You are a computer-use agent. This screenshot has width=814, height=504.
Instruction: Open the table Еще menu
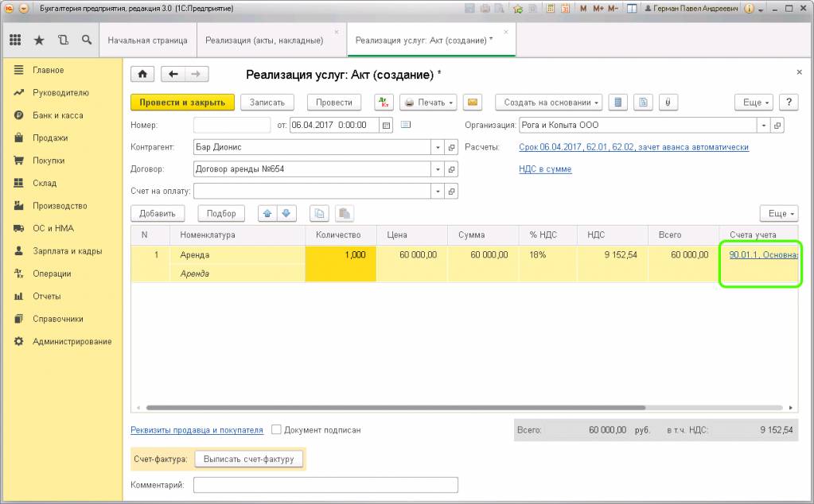779,213
